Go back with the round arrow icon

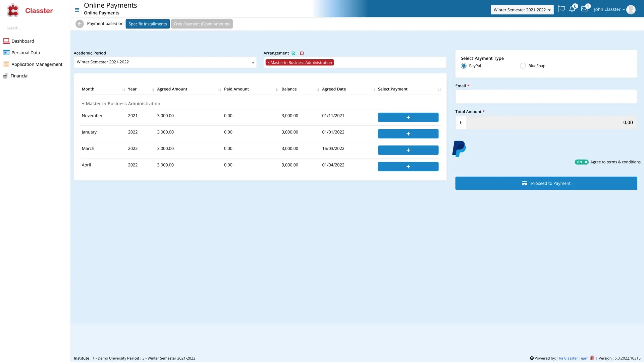[x=79, y=24]
